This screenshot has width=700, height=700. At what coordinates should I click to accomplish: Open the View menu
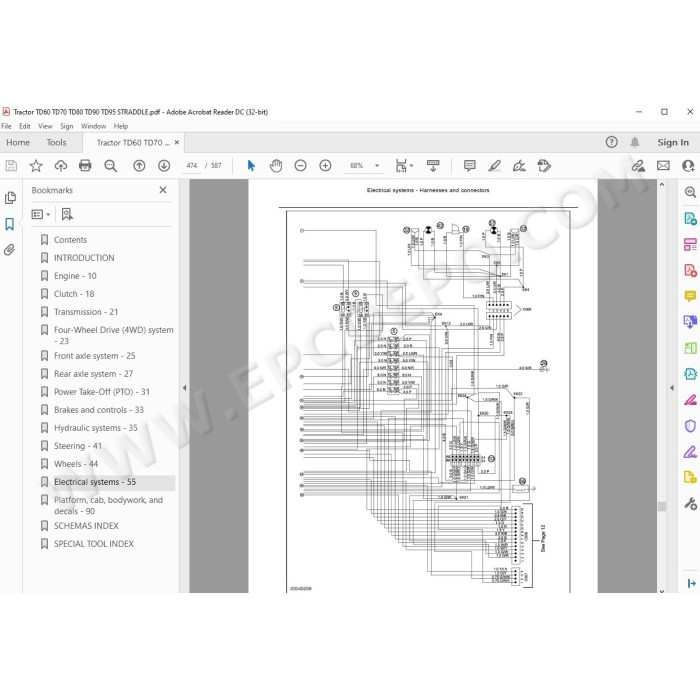point(45,126)
